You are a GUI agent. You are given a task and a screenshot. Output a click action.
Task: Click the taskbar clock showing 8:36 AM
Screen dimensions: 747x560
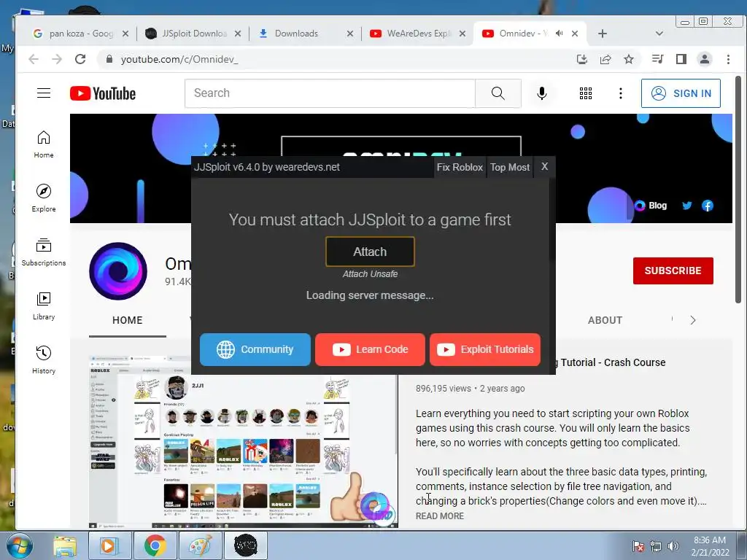pos(710,546)
